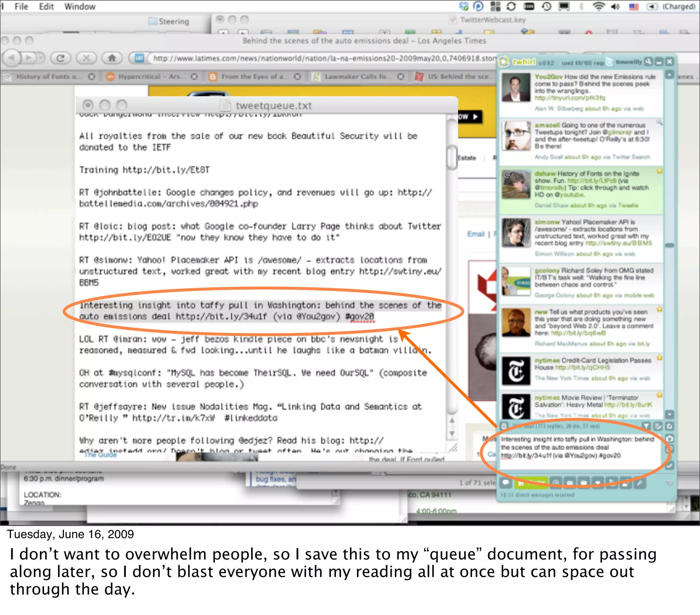Click the twhirl camera image-upload icon

point(670,439)
